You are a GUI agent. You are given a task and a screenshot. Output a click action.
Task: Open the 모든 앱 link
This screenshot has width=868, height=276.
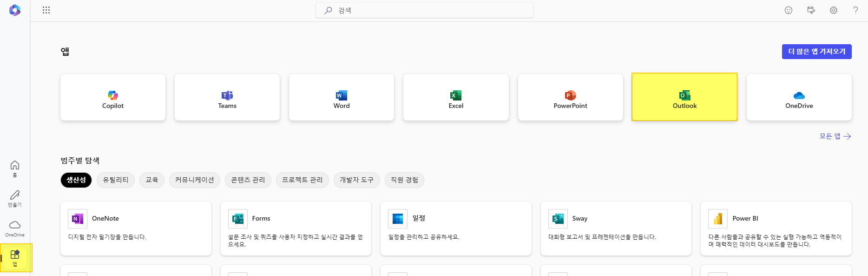click(835, 136)
